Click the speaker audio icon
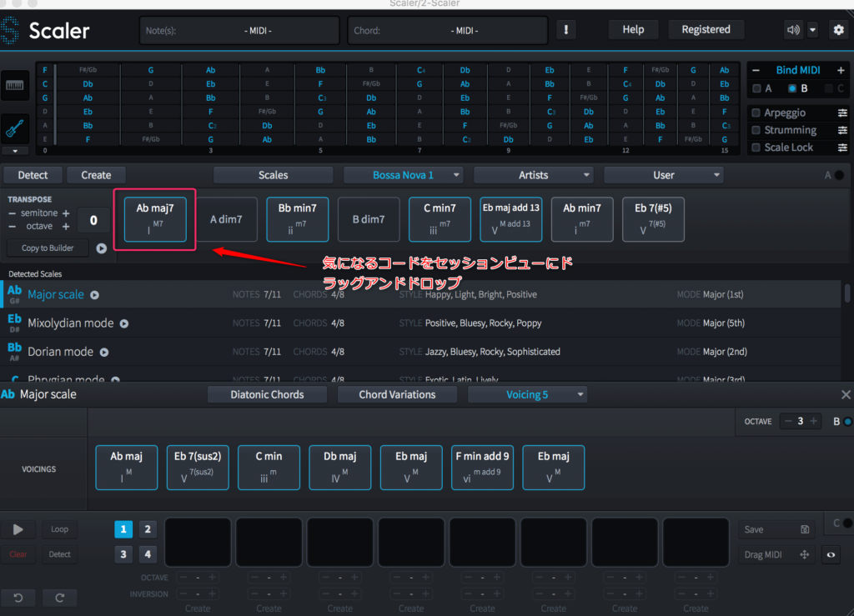The width and height of the screenshot is (854, 616). [x=793, y=30]
